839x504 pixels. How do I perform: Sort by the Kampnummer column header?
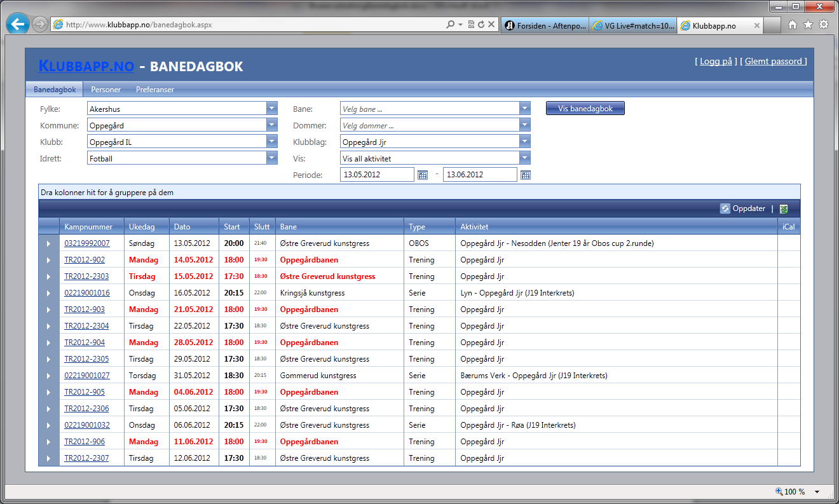92,227
